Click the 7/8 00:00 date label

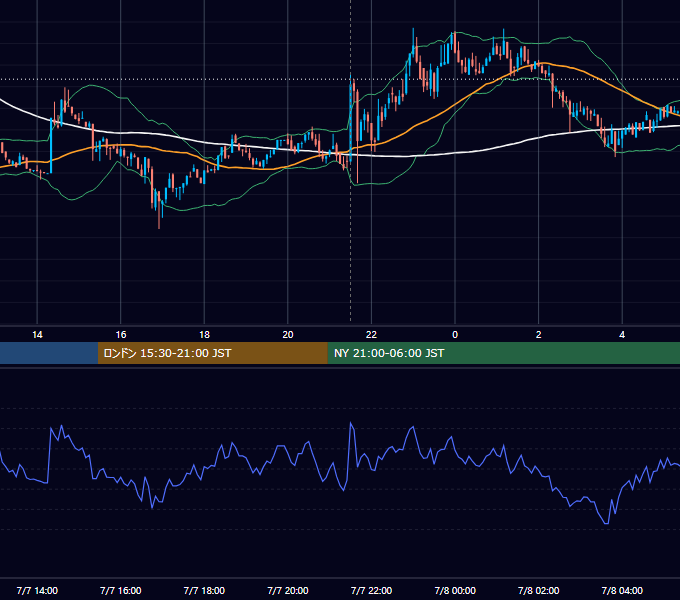click(455, 590)
